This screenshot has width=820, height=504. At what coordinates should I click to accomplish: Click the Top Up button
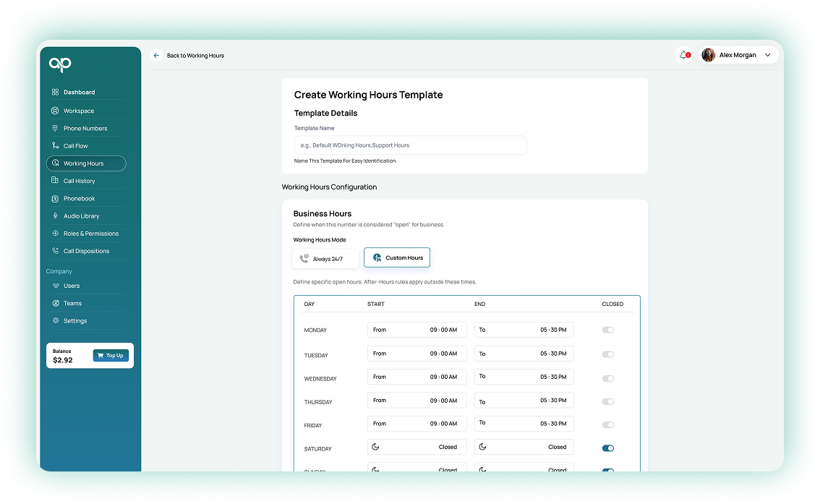[111, 356]
